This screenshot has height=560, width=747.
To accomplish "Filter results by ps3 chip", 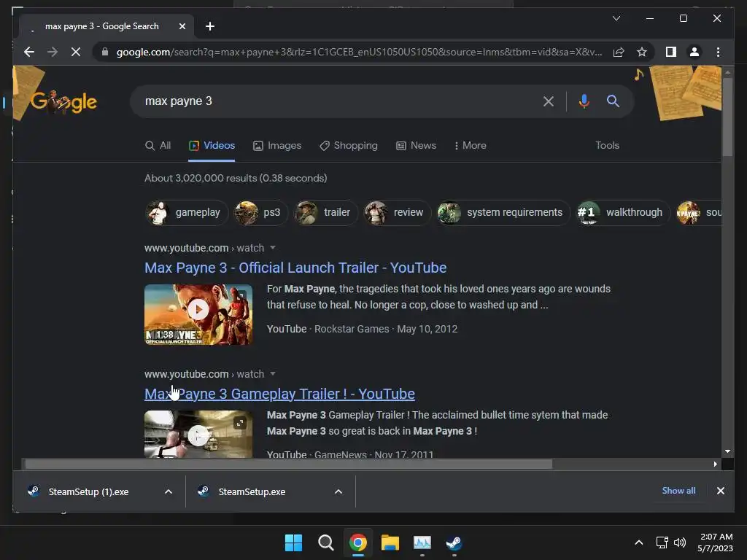I will [261, 212].
